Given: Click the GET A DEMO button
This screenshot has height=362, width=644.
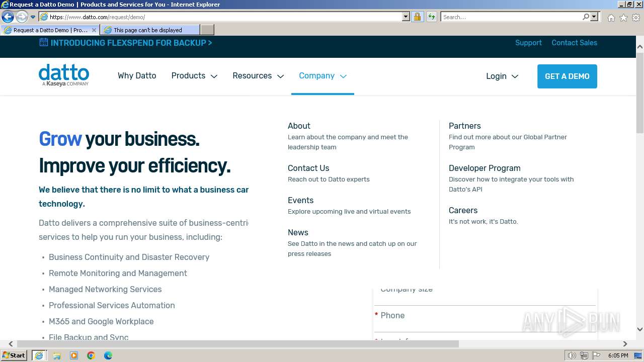Looking at the screenshot, I should pos(567,76).
